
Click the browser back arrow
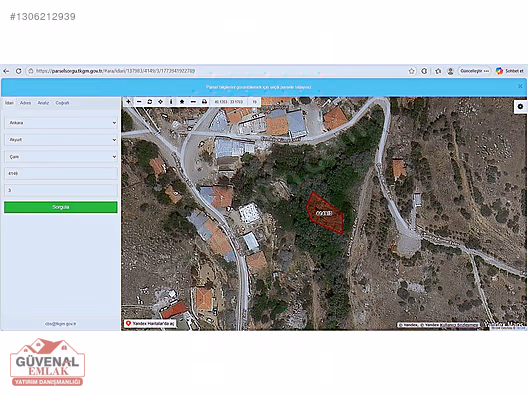pos(6,71)
